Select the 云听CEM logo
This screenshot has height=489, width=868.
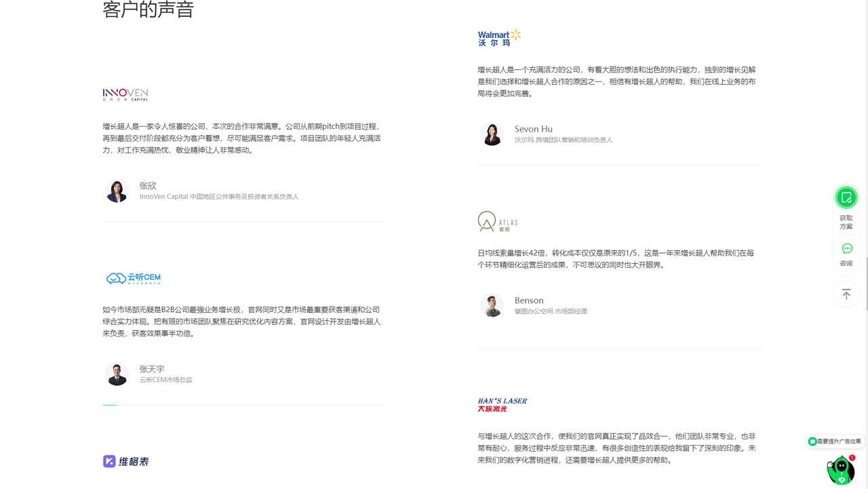click(134, 278)
